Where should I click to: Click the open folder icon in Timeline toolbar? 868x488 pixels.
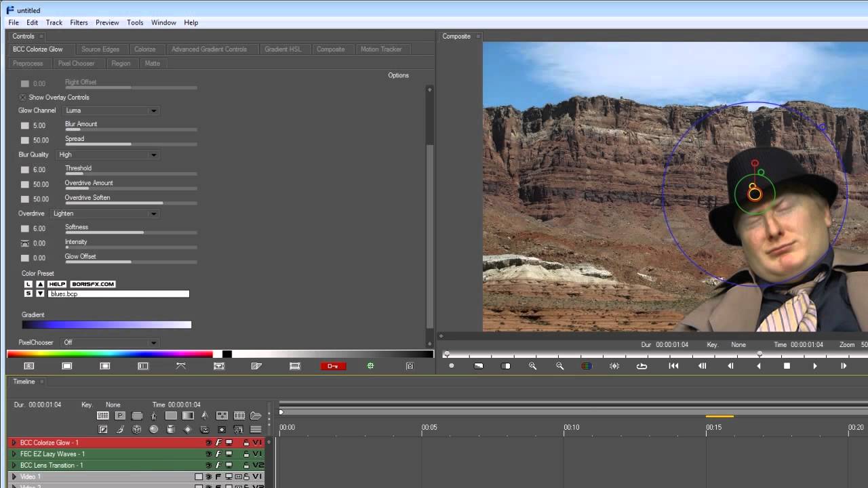tap(256, 415)
